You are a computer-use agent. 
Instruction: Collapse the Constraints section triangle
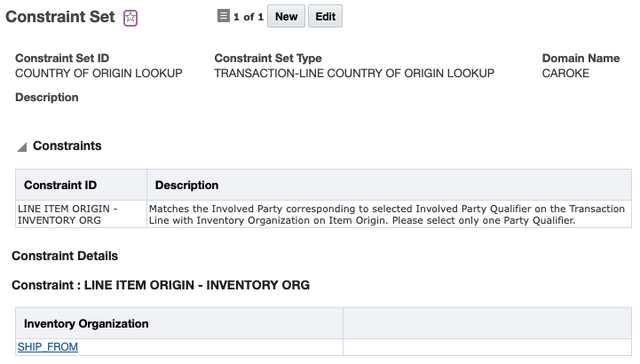point(21,146)
